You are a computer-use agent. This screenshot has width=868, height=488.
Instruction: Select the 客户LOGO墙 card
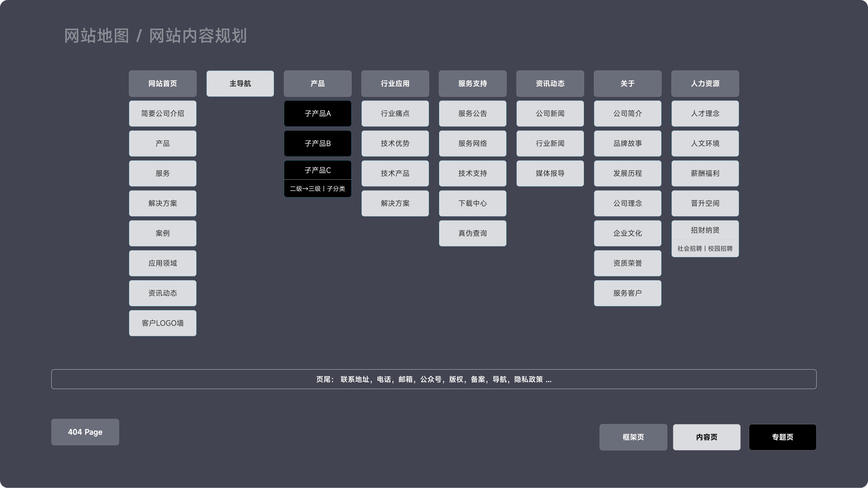point(163,323)
